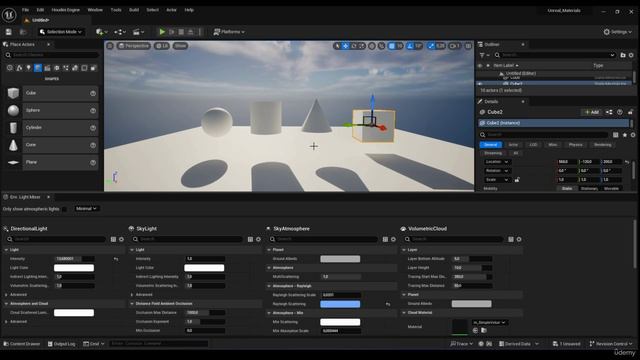Open Settings in the top right toolbar

coord(618,32)
